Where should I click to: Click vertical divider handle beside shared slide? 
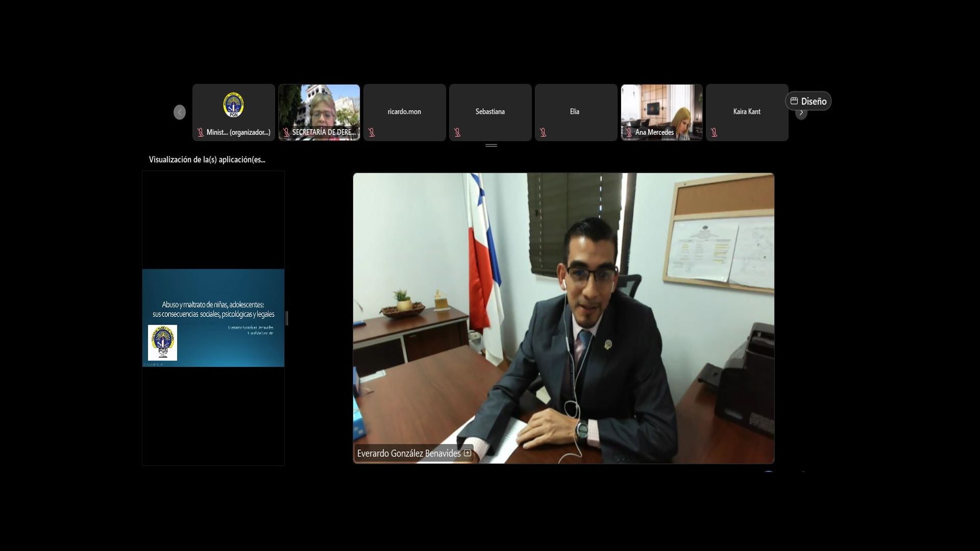(287, 318)
